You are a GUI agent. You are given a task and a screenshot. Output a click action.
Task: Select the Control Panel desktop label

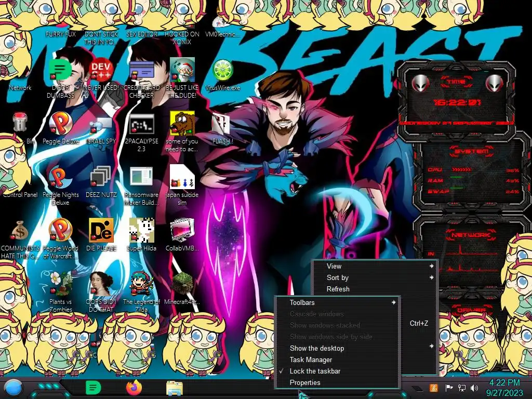pyautogui.click(x=20, y=195)
